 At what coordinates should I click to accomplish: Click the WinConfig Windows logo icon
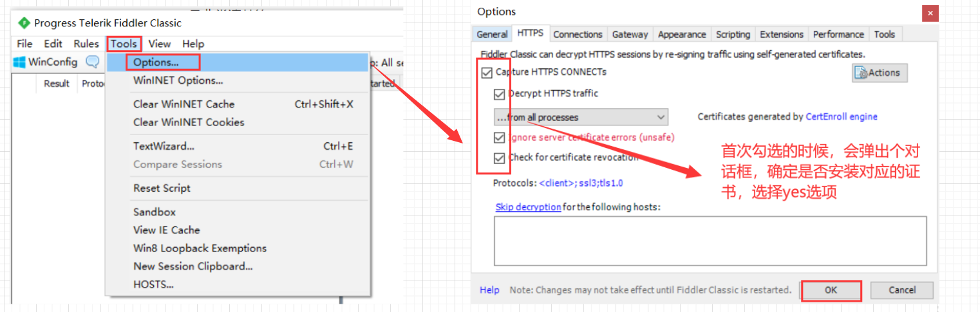pos(19,62)
